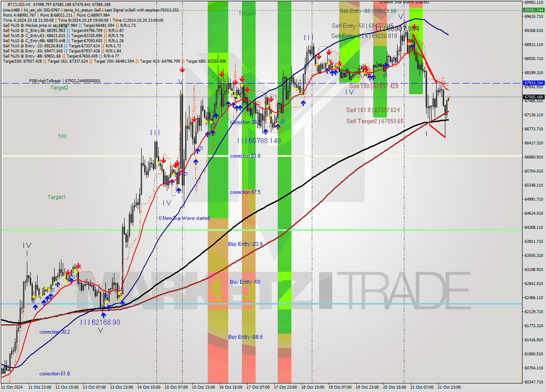Click the '| | | 62168.93' wave label
The image size is (546, 392).
[100, 322]
